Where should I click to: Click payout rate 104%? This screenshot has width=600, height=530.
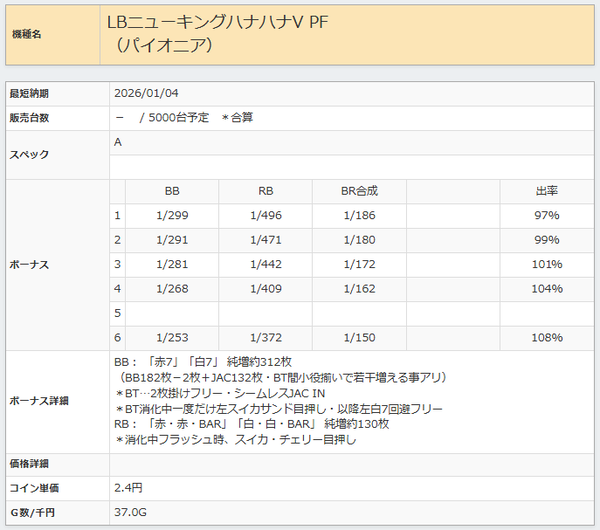(547, 289)
